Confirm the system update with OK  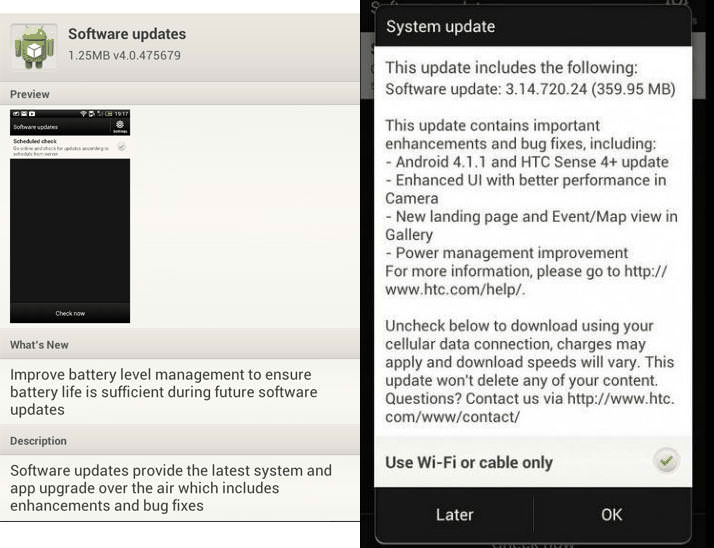point(612,515)
